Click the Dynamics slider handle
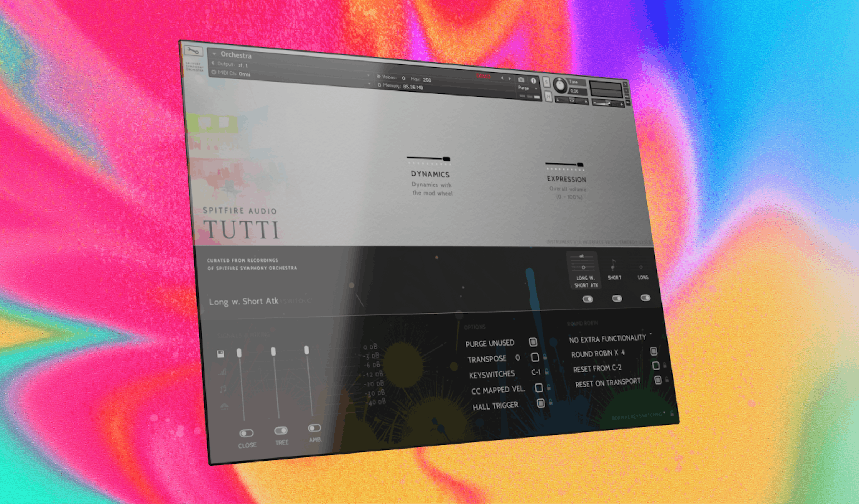This screenshot has height=504, width=859. click(x=446, y=158)
